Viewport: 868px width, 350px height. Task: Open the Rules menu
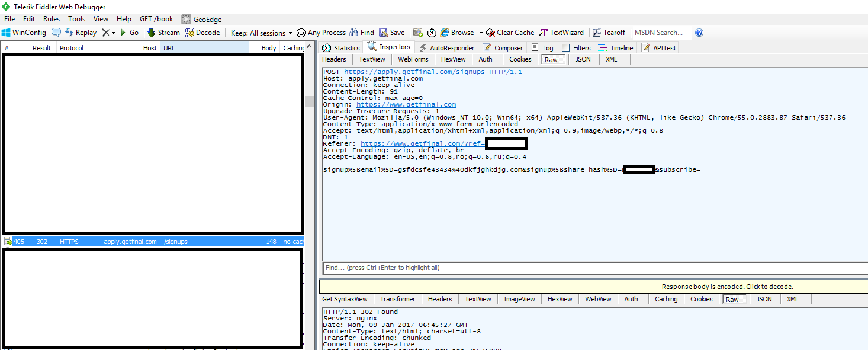(x=52, y=19)
